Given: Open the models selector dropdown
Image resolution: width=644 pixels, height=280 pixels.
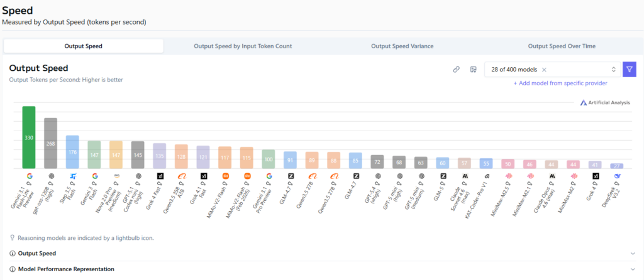Looking at the screenshot, I should [x=613, y=70].
